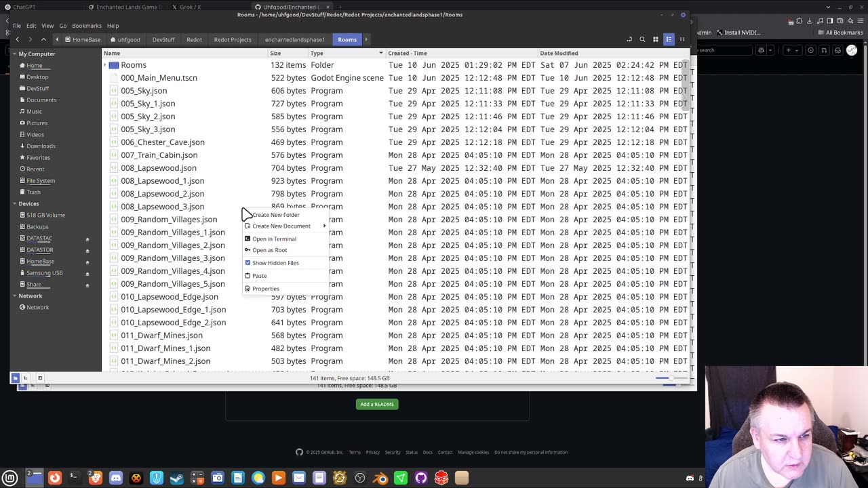Switch to compact view

click(682, 39)
